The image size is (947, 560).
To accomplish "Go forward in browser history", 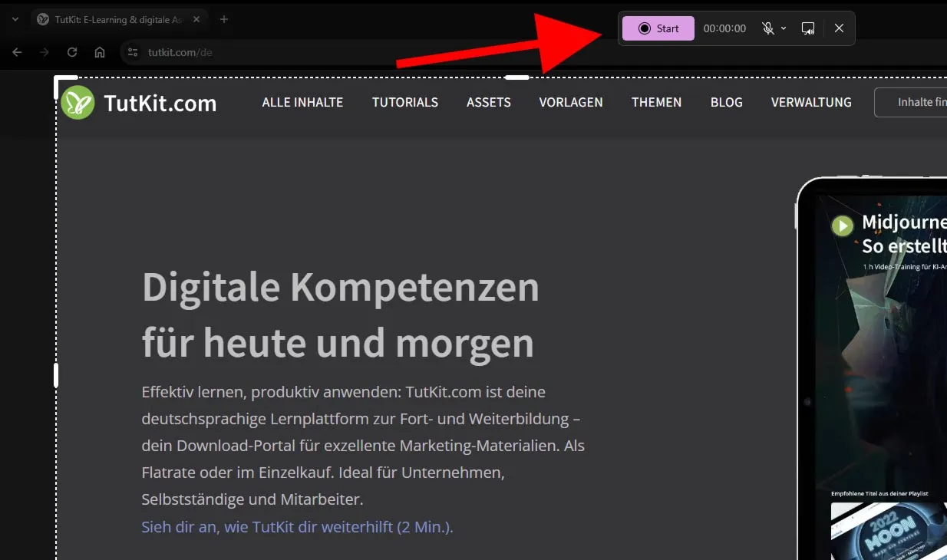I will pos(45,52).
